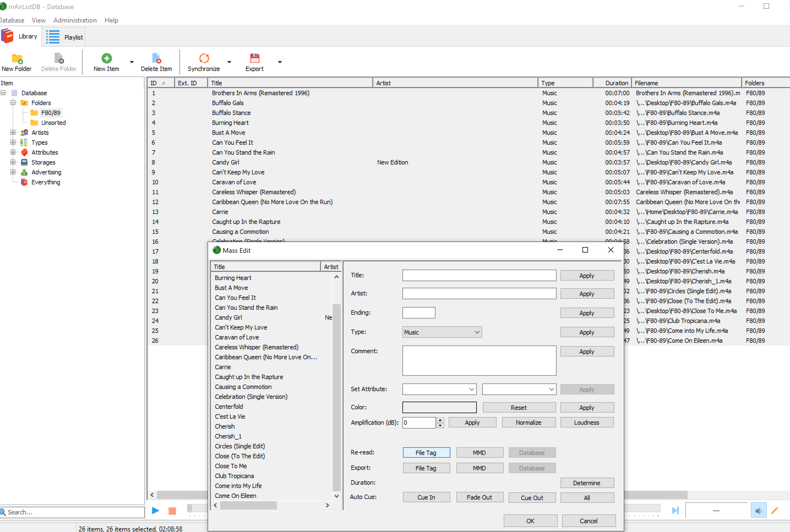The image size is (790, 532).
Task: Click the Delete Folder toolbar icon
Action: tap(59, 58)
